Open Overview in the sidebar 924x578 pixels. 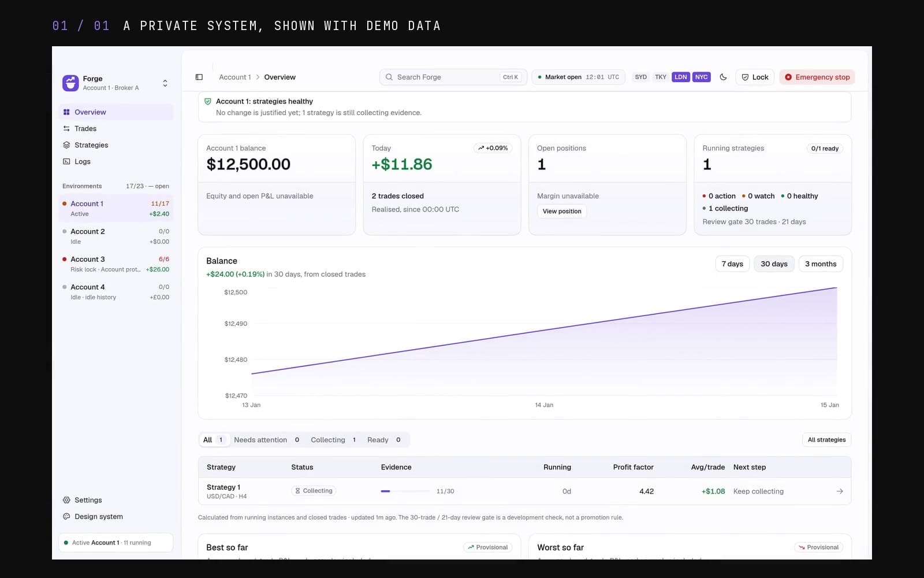(116, 112)
